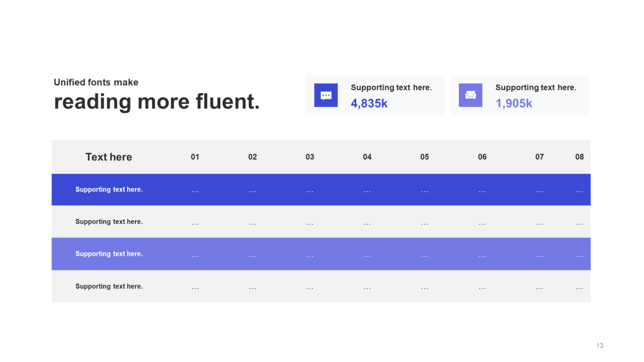The image size is (644, 362).
Task: Select the 1,905k value text
Action: [514, 104]
